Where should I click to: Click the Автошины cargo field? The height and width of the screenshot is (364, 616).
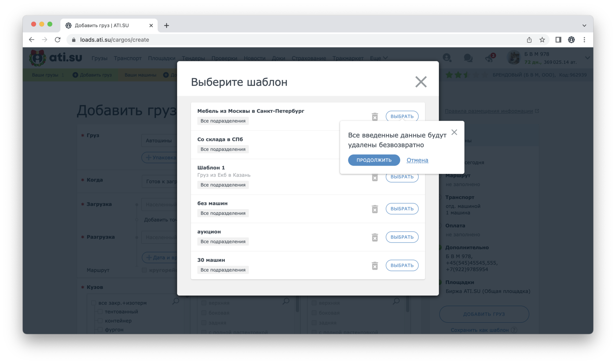click(x=159, y=140)
